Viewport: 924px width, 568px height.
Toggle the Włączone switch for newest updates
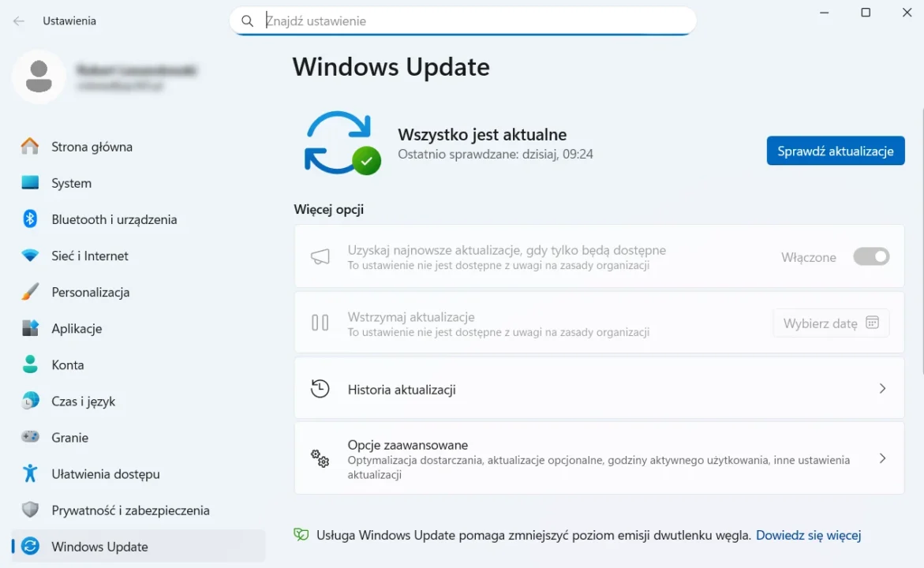(871, 257)
